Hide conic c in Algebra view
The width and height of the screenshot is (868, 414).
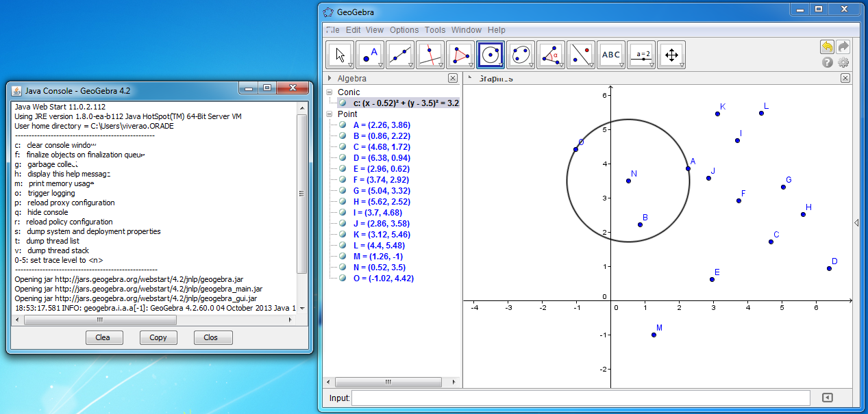click(343, 103)
